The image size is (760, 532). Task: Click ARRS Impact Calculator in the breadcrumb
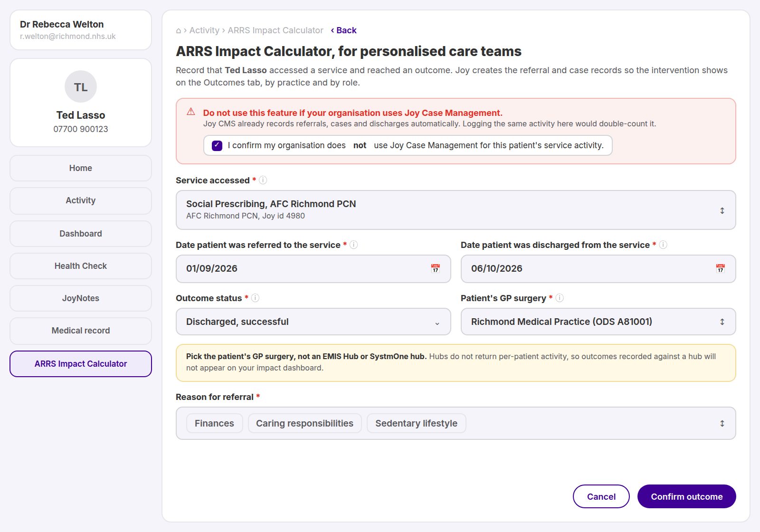(275, 30)
